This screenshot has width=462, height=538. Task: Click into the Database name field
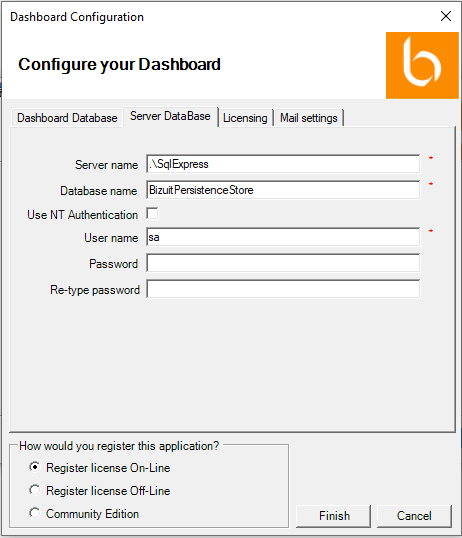[x=283, y=190]
